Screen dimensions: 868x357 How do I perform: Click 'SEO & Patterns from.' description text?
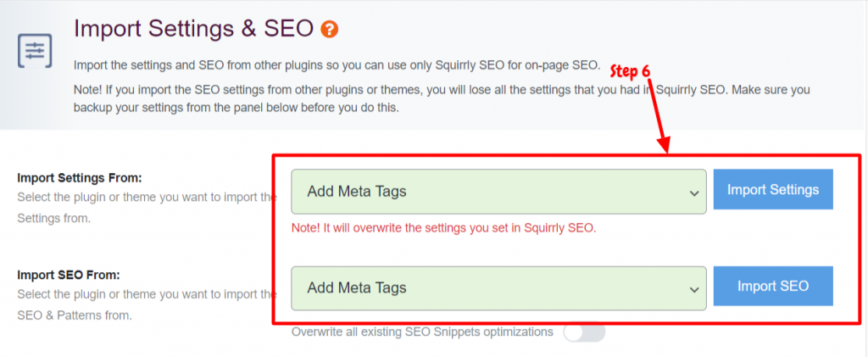point(75,315)
